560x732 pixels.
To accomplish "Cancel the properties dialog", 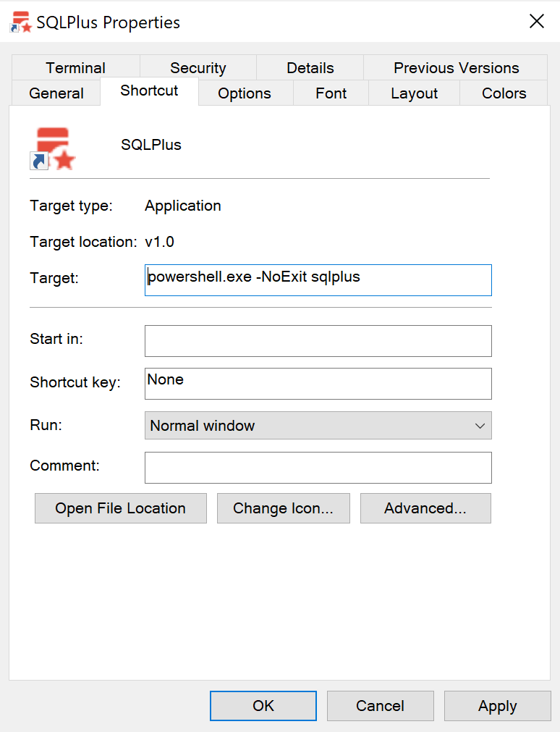I will pos(381,705).
